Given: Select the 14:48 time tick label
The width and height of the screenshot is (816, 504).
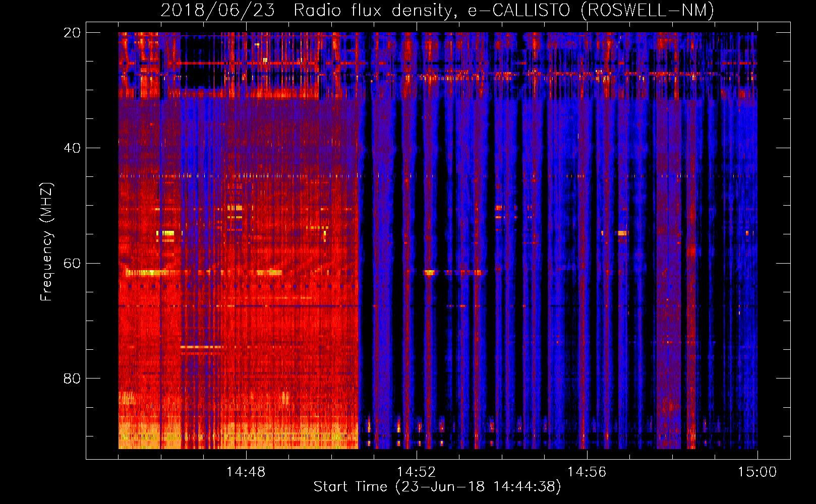Looking at the screenshot, I should tap(246, 472).
